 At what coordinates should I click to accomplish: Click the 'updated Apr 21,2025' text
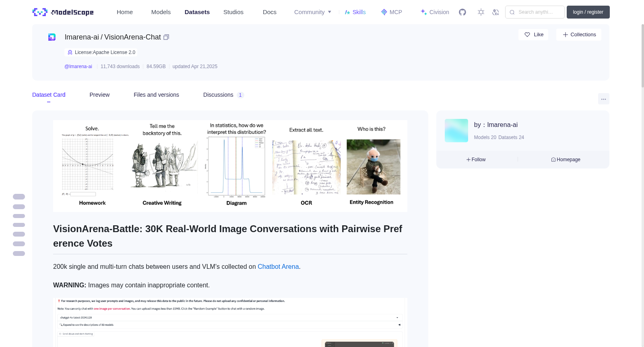[x=195, y=66]
